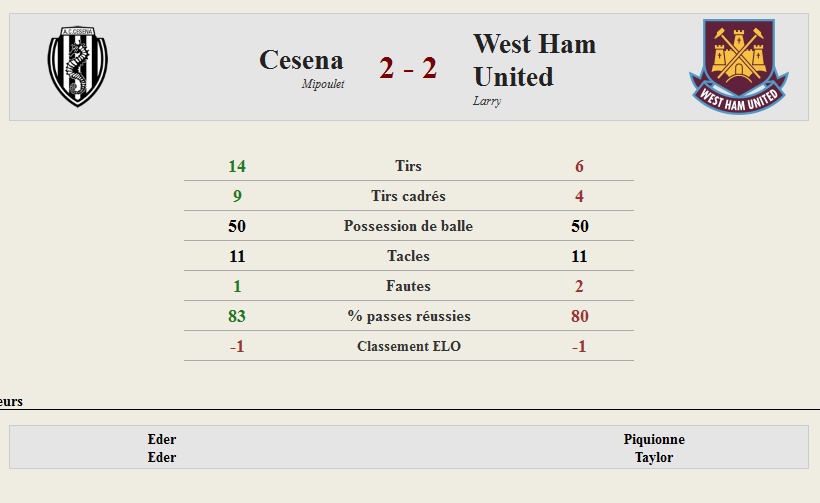This screenshot has height=503, width=820.
Task: Click the Tirs stat row label
Action: click(x=408, y=166)
